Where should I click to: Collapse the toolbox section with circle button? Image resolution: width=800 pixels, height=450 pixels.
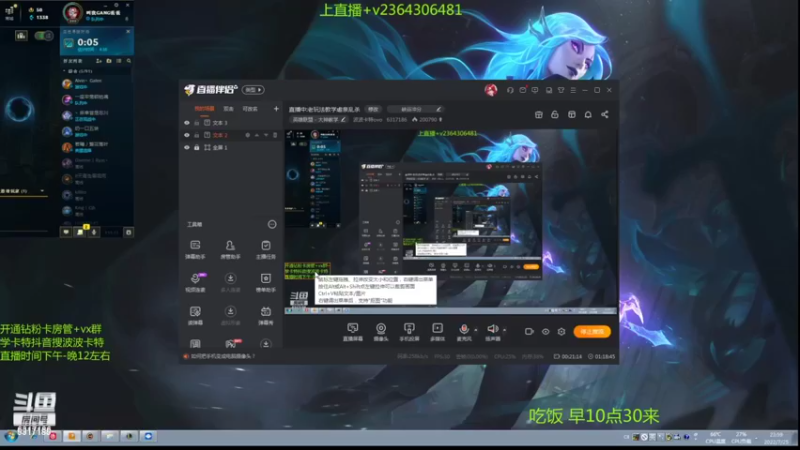pyautogui.click(x=272, y=224)
